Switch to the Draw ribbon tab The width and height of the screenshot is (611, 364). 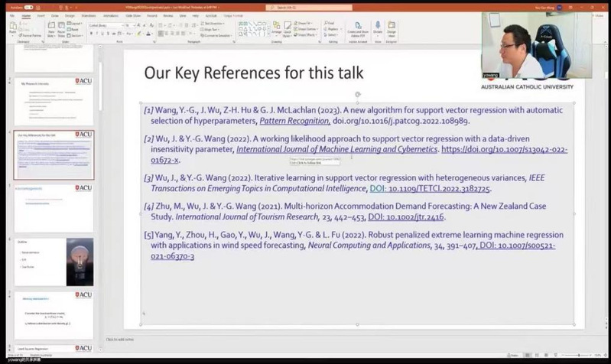(54, 15)
